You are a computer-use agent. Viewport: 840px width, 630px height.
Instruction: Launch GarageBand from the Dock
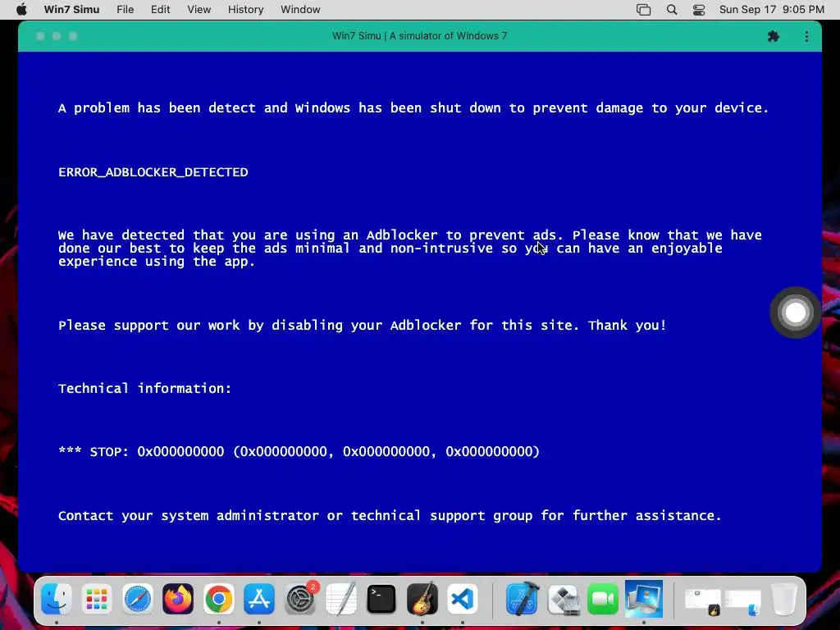[x=422, y=598]
